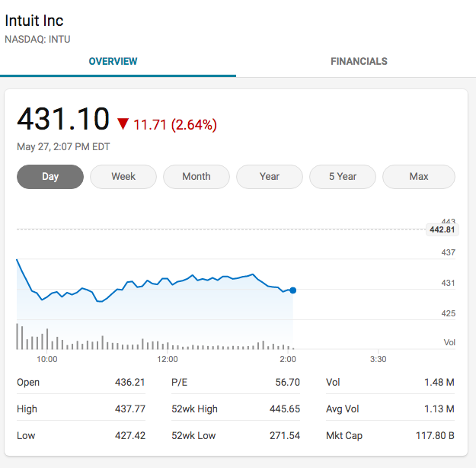Image resolution: width=476 pixels, height=468 pixels.
Task: Click the 52wk High row label
Action: pos(195,409)
